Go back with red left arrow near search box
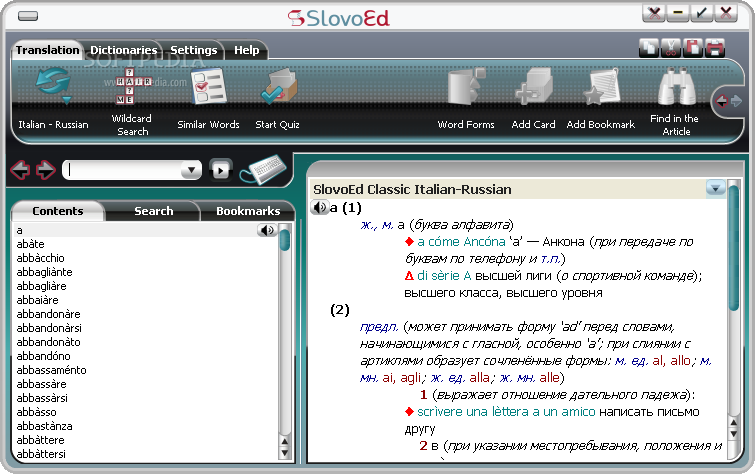 (x=20, y=170)
